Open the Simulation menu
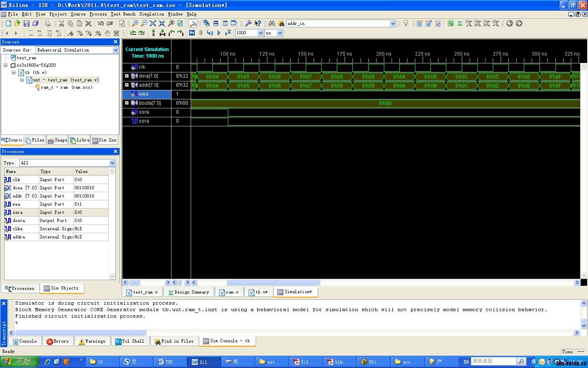Screen dimensions: 588x368 pyautogui.click(x=151, y=14)
